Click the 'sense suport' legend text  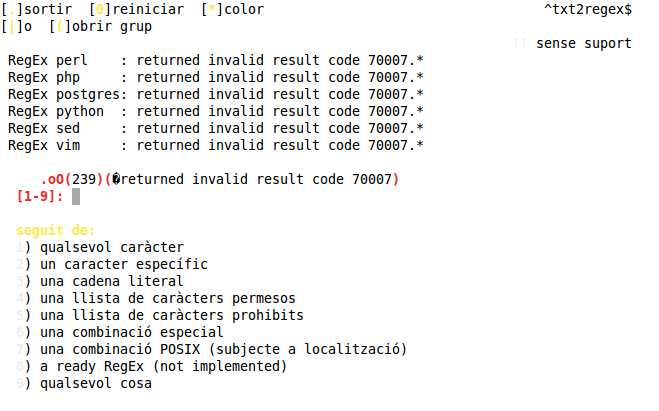(583, 43)
